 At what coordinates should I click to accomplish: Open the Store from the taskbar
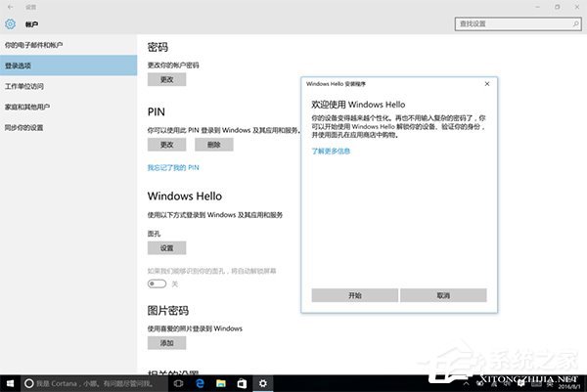click(x=242, y=383)
